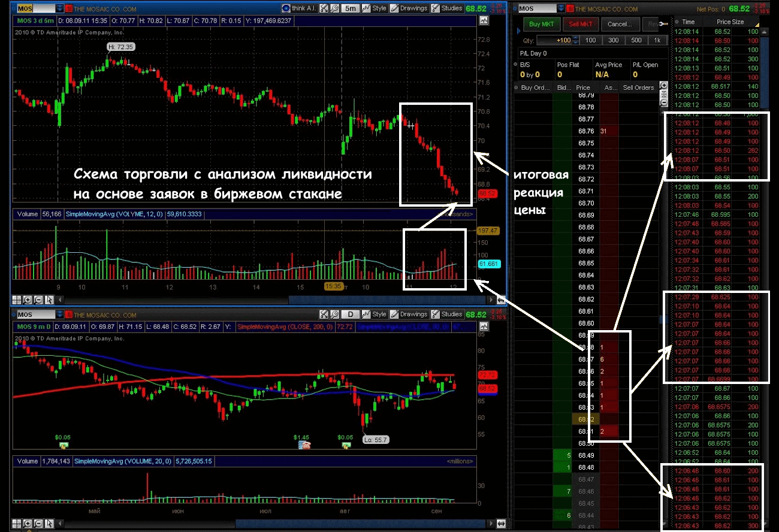This screenshot has height=532, width=779.
Task: Click zoom-in magnifier icon under top chart
Action: click(x=28, y=300)
